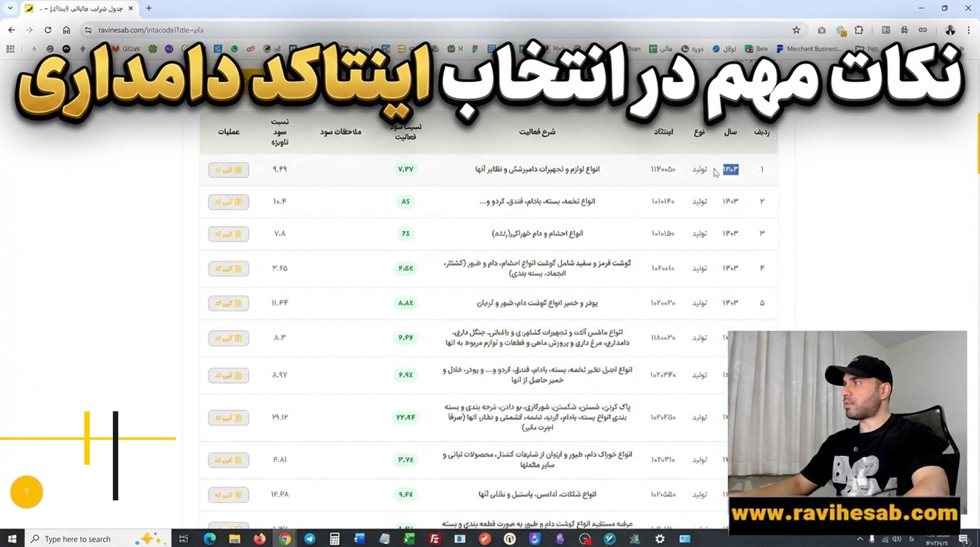Open the language switcher in the system tray

click(x=910, y=539)
